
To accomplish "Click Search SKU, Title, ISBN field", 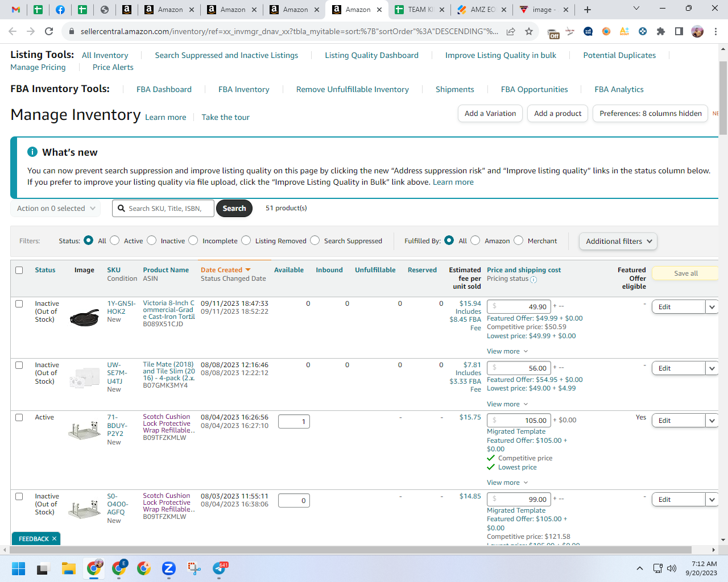I will 163,209.
